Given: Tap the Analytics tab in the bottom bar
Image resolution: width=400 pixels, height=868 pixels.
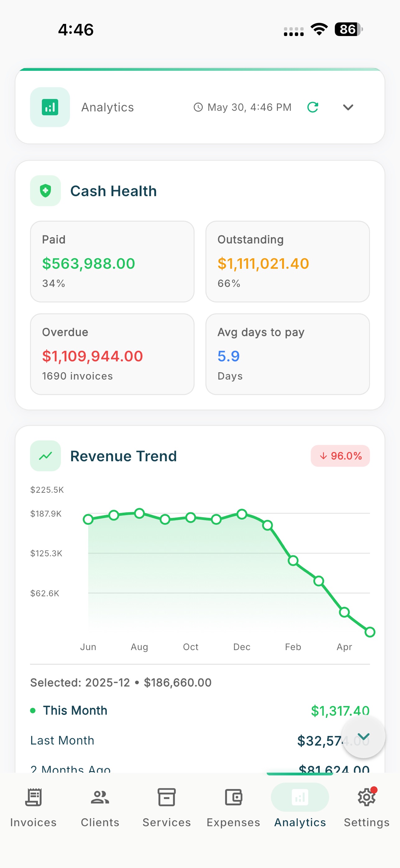Looking at the screenshot, I should (300, 808).
